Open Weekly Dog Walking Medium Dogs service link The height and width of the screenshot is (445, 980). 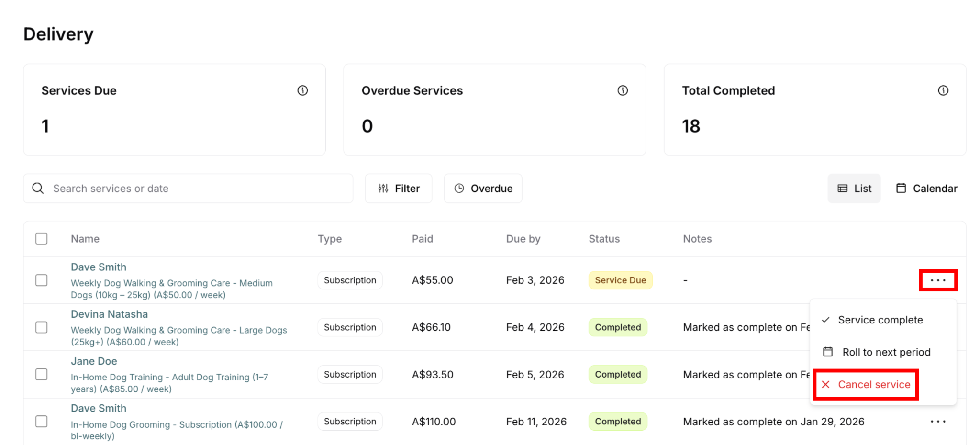pos(172,289)
